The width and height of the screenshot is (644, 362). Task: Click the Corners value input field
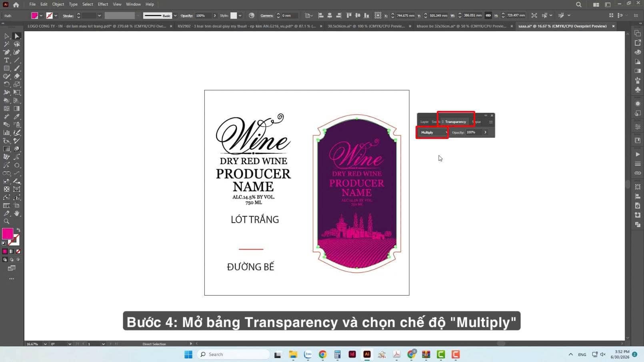(x=290, y=16)
